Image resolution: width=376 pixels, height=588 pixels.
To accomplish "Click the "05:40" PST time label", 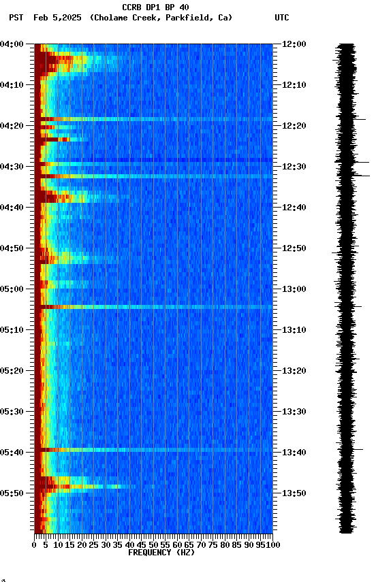I will click(x=12, y=453).
